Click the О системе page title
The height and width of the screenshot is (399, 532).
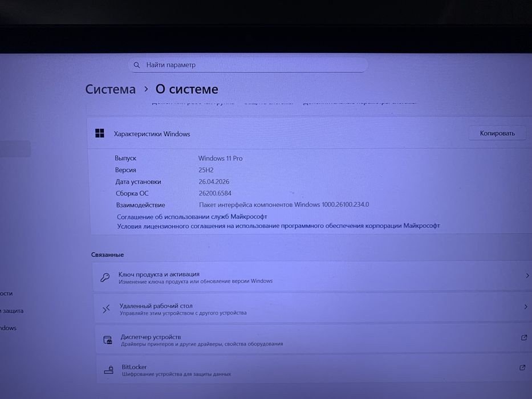(x=187, y=89)
